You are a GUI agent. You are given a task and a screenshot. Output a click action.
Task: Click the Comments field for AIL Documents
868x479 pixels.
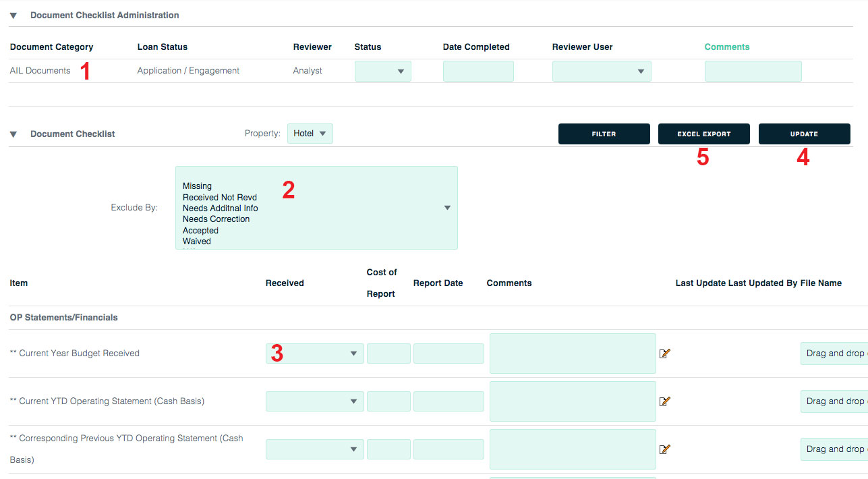coord(753,72)
